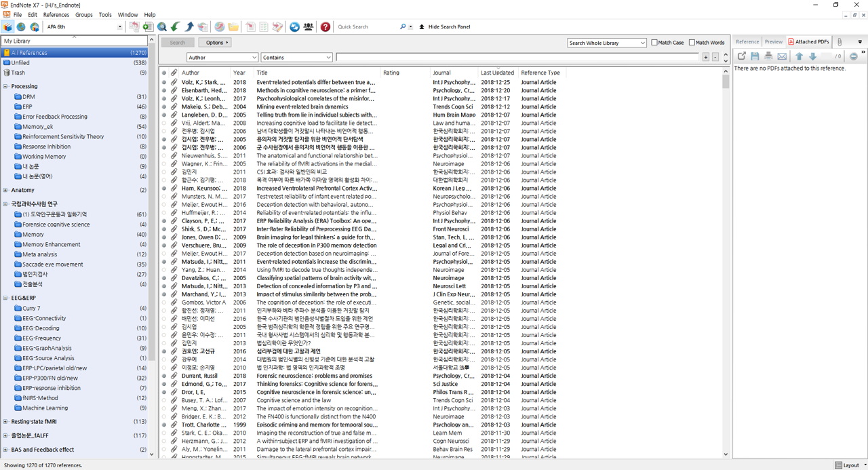Create a New Reference with the plus icon

[x=148, y=27]
